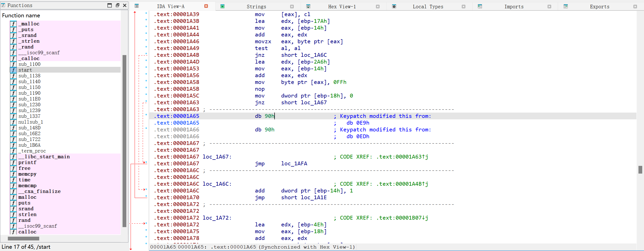The image size is (644, 251).
Task: Click the Function name column header
Action: [x=21, y=16]
